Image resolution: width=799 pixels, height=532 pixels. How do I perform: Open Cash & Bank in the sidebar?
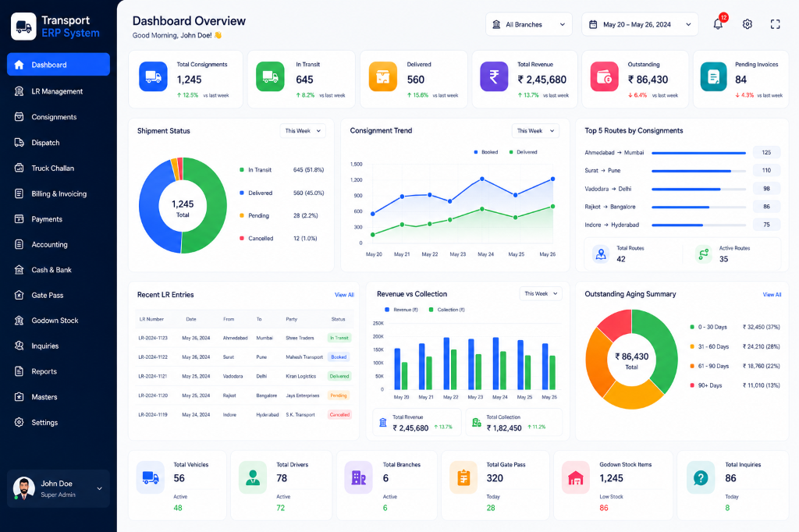coord(59,270)
